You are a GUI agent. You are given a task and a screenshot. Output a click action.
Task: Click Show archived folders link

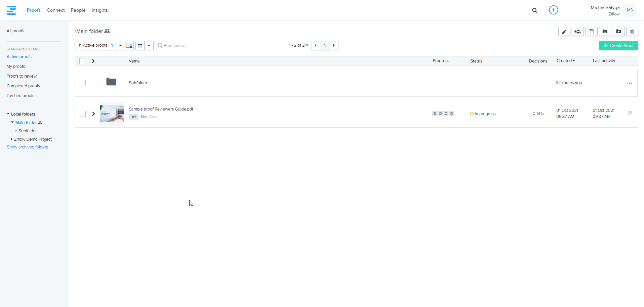[x=28, y=147]
